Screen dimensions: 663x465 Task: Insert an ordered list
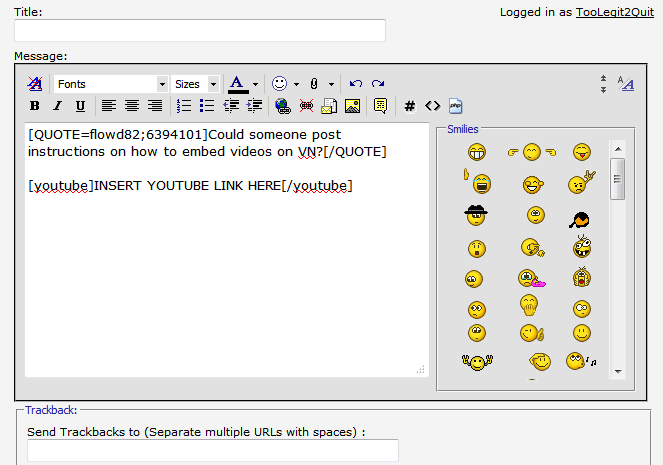point(183,106)
